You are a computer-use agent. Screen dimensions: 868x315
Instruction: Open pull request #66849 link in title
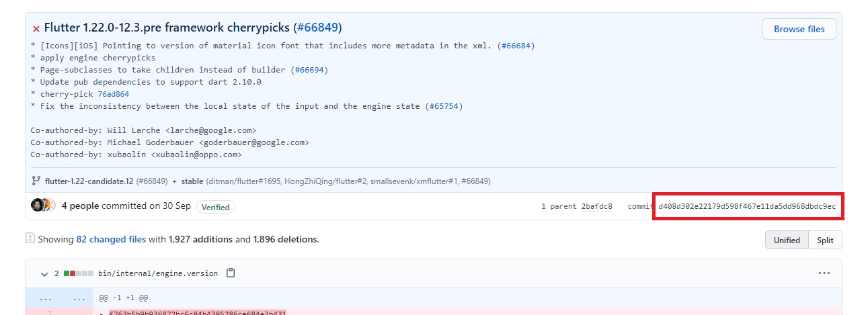point(317,28)
